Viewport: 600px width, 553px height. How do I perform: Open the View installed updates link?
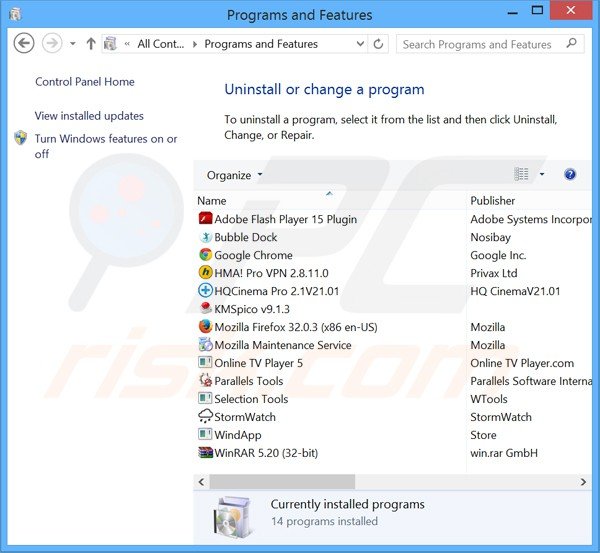(x=89, y=116)
